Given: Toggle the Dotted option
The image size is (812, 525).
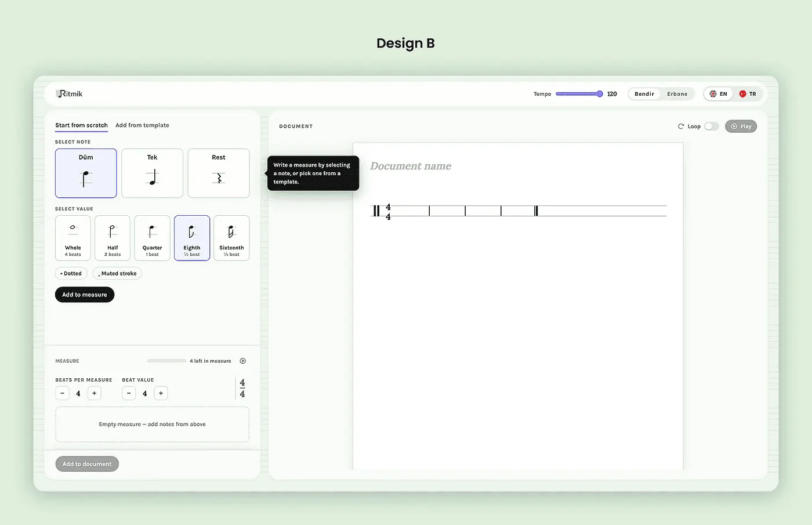Looking at the screenshot, I should coord(71,273).
